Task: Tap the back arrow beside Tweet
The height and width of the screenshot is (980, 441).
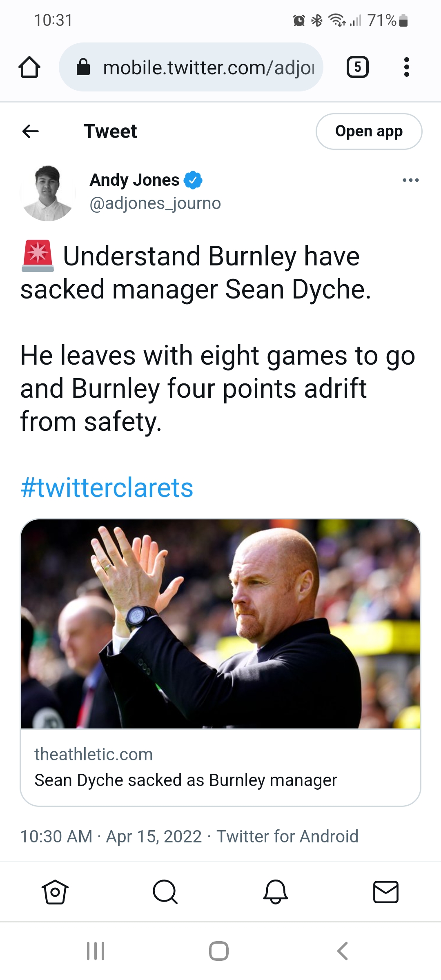Action: click(31, 131)
